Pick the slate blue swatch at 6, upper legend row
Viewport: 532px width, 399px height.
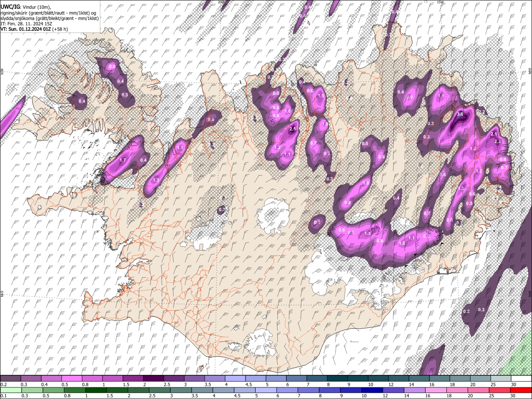(297, 379)
